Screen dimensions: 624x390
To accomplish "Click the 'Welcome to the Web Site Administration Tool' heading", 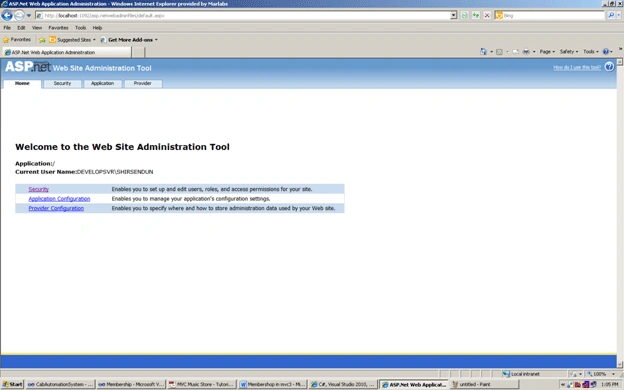I will (122, 147).
